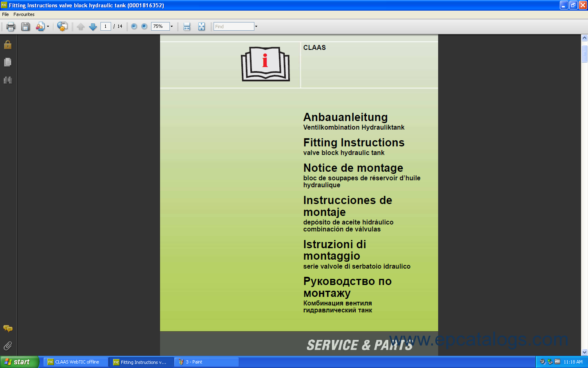Switch to CLAAS WebTIC offline taskbar button
The width and height of the screenshot is (588, 368).
pos(76,362)
